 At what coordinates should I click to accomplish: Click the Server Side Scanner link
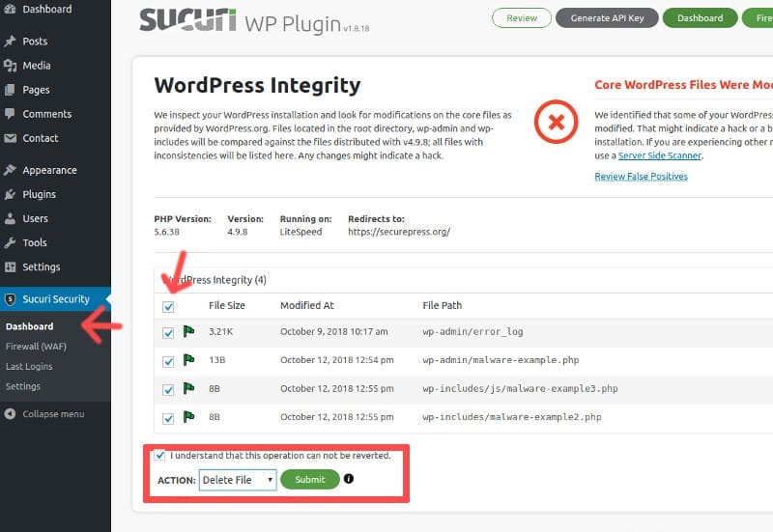coord(659,155)
